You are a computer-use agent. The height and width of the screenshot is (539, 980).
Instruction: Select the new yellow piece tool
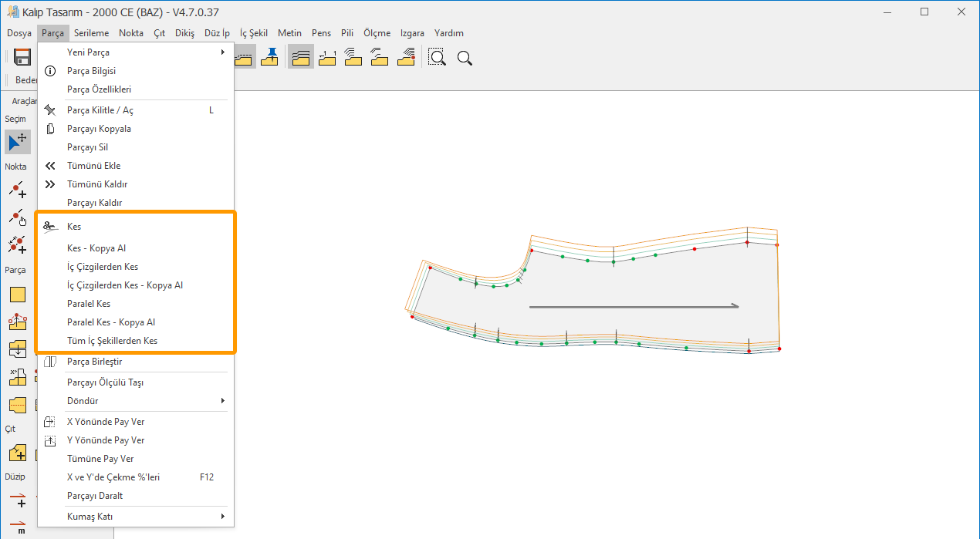pyautogui.click(x=18, y=295)
